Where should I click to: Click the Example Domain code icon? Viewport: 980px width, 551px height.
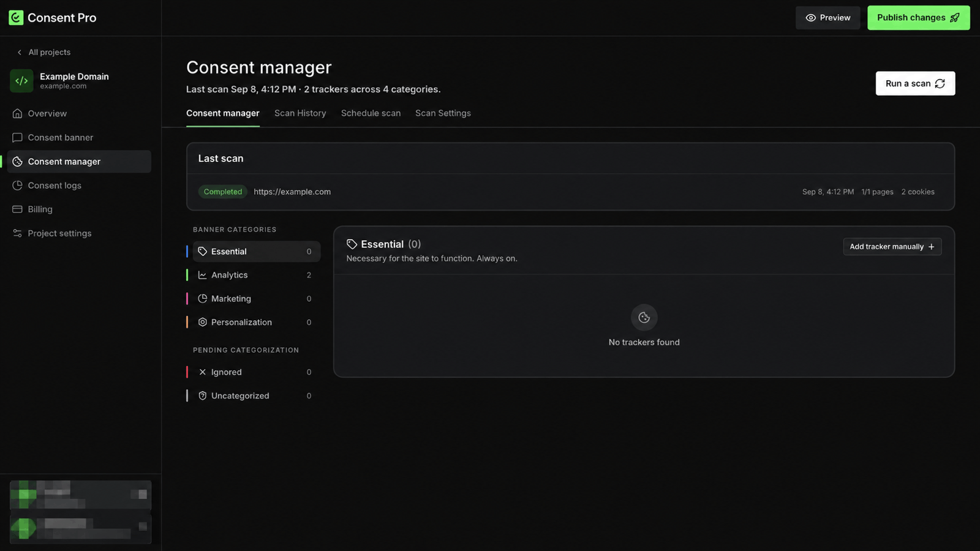coord(21,81)
